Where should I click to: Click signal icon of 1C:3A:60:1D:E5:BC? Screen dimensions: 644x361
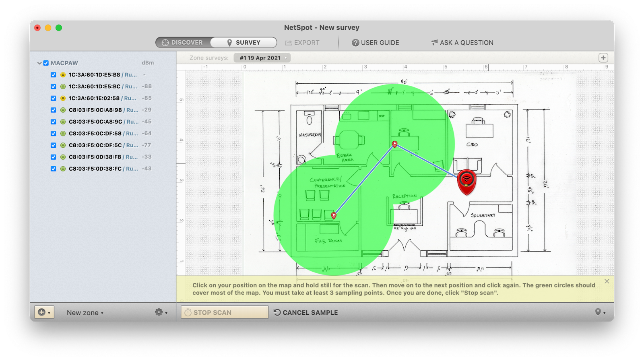tap(63, 87)
